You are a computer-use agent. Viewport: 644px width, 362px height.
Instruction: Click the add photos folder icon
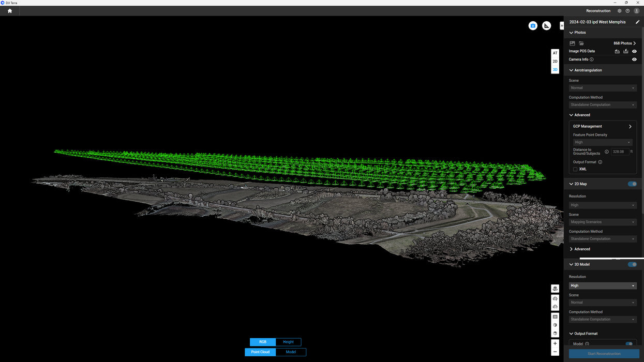581,43
